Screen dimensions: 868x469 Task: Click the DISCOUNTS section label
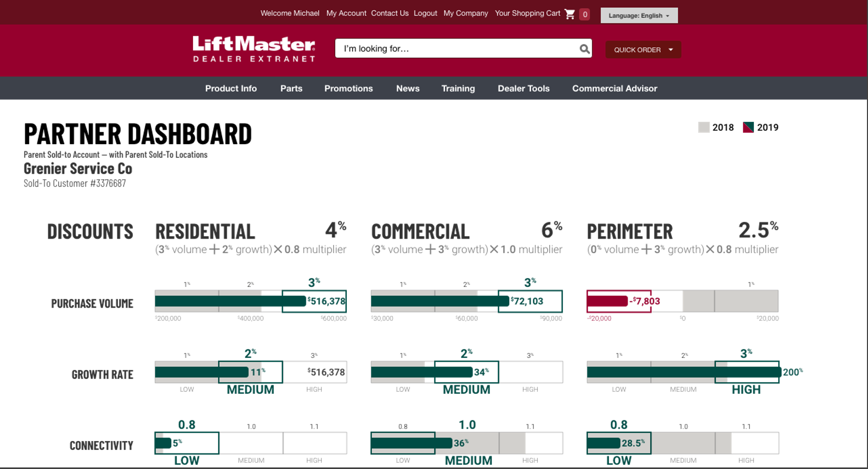point(90,231)
